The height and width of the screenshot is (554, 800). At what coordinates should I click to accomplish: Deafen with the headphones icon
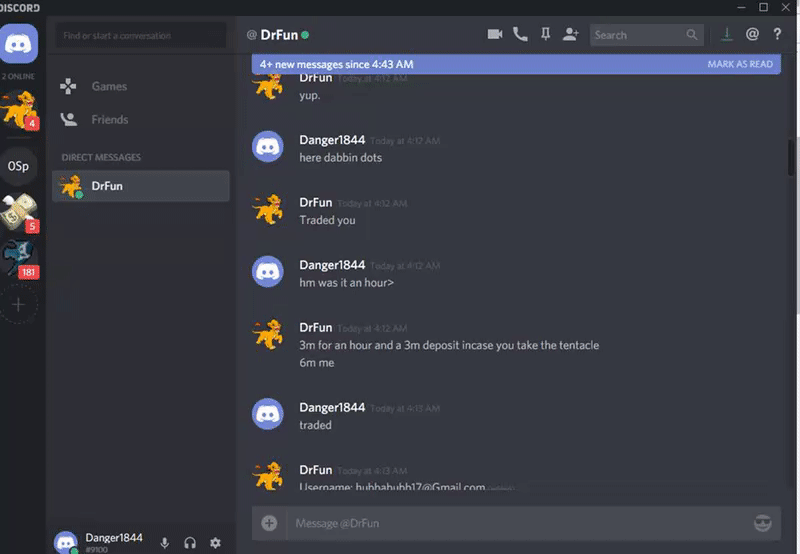(190, 543)
